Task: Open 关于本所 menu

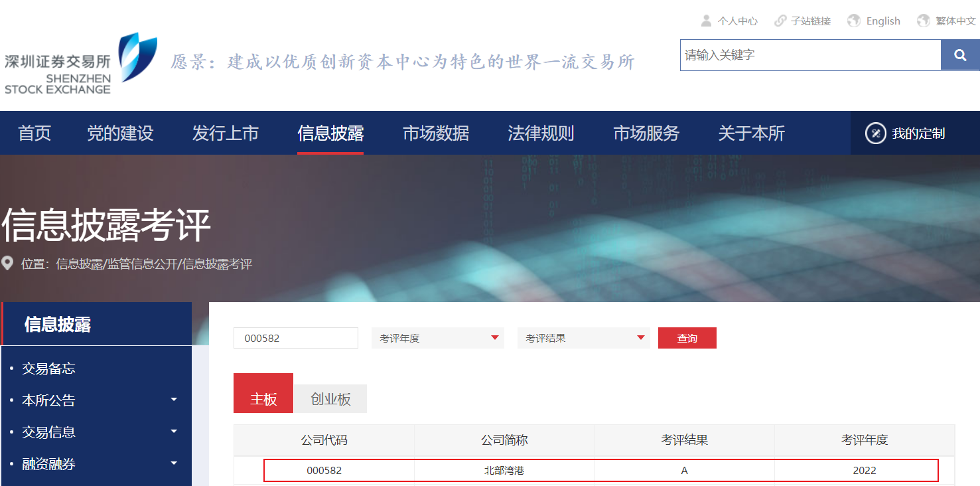Action: [751, 133]
